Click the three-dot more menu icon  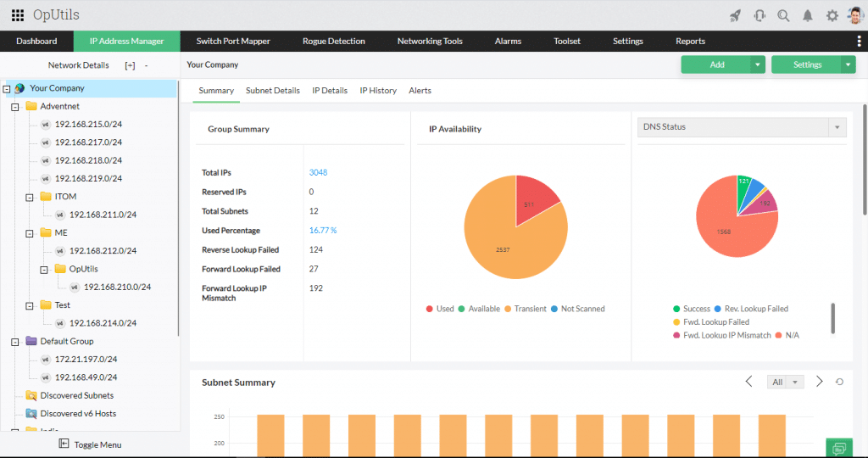(859, 41)
